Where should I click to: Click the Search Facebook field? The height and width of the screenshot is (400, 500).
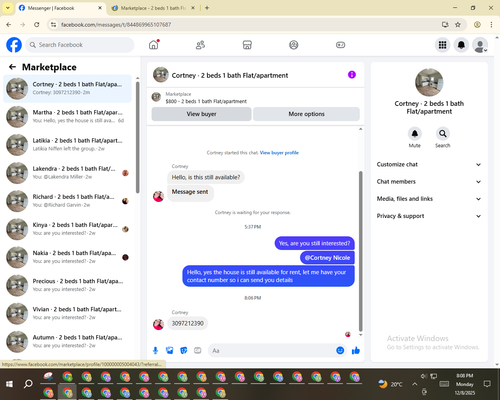click(80, 45)
